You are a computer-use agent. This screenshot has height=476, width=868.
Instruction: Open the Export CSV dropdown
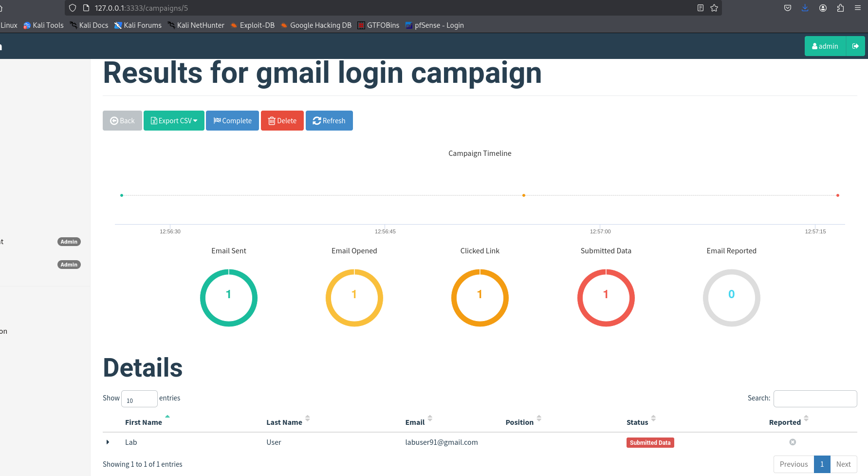tap(174, 120)
